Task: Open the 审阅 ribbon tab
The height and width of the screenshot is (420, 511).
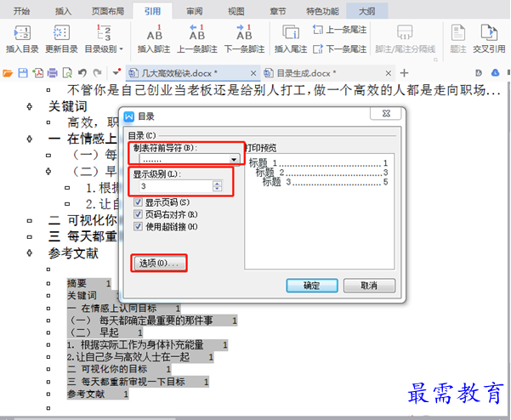Action: (195, 11)
